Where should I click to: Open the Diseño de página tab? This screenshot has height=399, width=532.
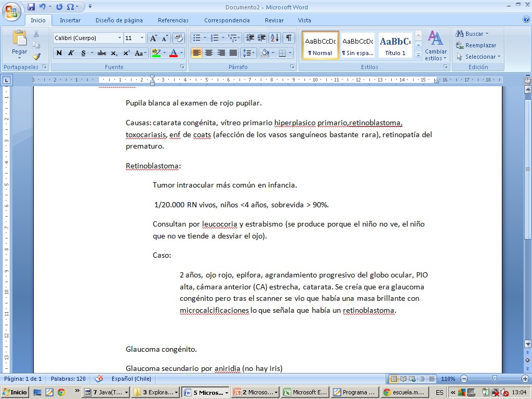(119, 20)
